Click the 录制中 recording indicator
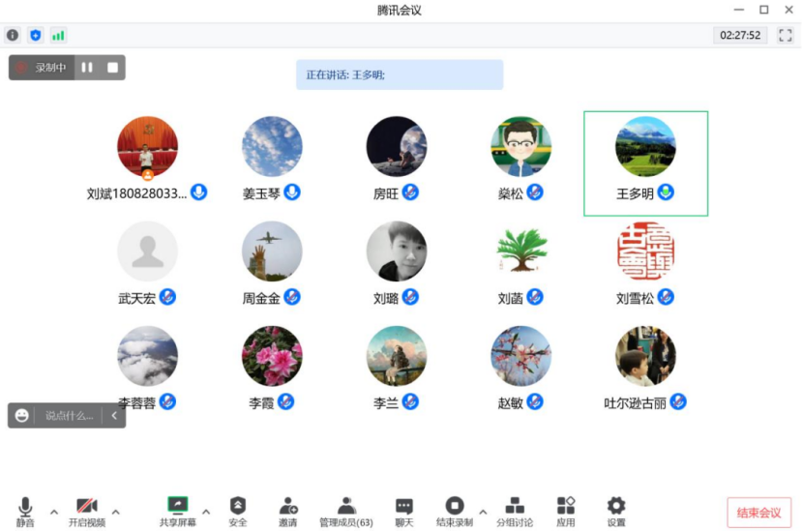The width and height of the screenshot is (803, 532). (42, 67)
